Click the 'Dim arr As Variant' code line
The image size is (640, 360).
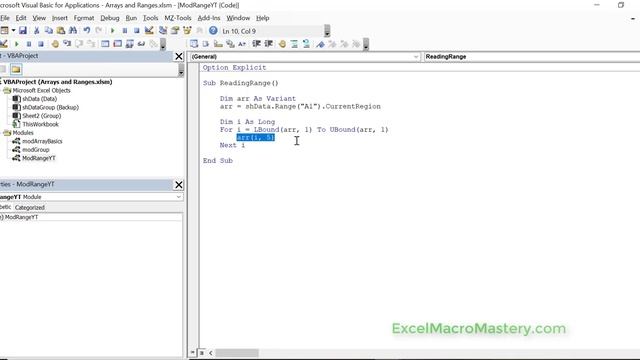coord(258,98)
